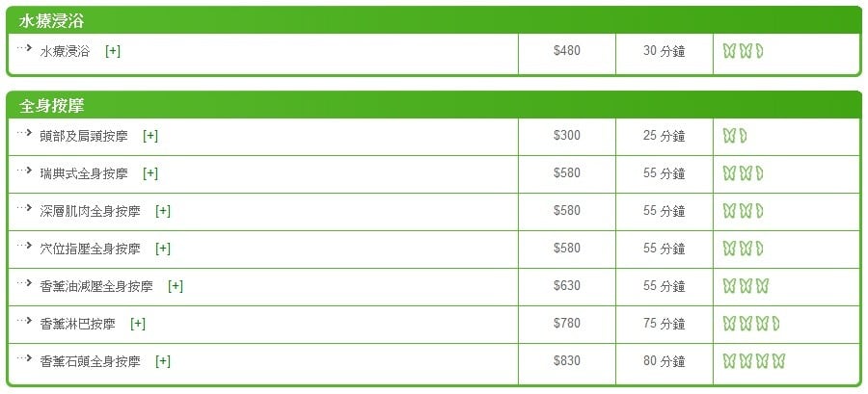Click the butterfly rating icons for 香薰淋巴按摩
The height and width of the screenshot is (394, 868).
pyautogui.click(x=751, y=324)
